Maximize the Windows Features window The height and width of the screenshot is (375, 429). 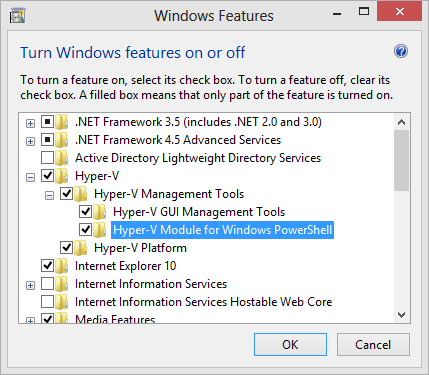[x=364, y=12]
